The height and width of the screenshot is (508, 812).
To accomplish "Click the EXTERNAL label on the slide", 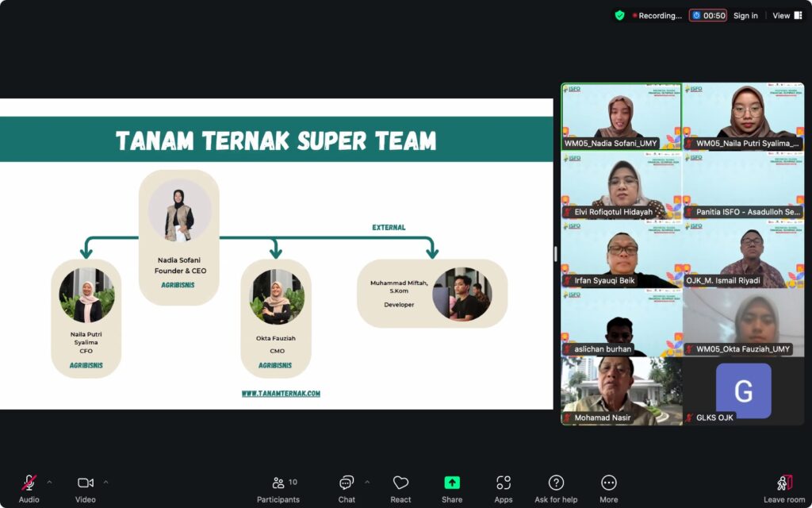I will (389, 227).
